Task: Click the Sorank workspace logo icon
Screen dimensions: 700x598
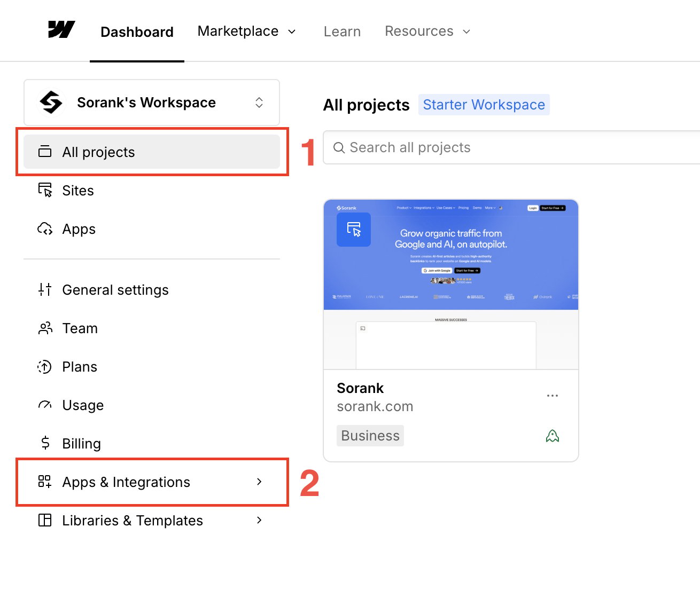Action: pyautogui.click(x=51, y=102)
